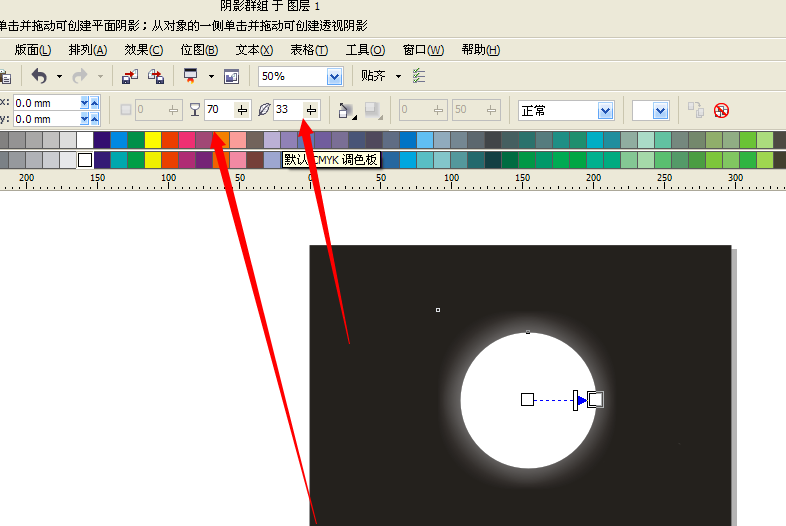Click the Import icon

130,76
